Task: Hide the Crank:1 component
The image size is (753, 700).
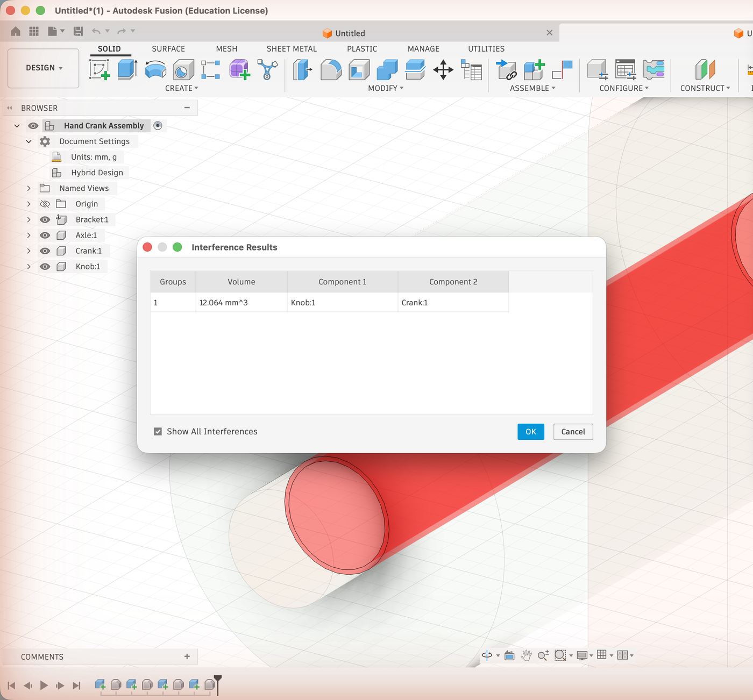Action: [x=45, y=251]
